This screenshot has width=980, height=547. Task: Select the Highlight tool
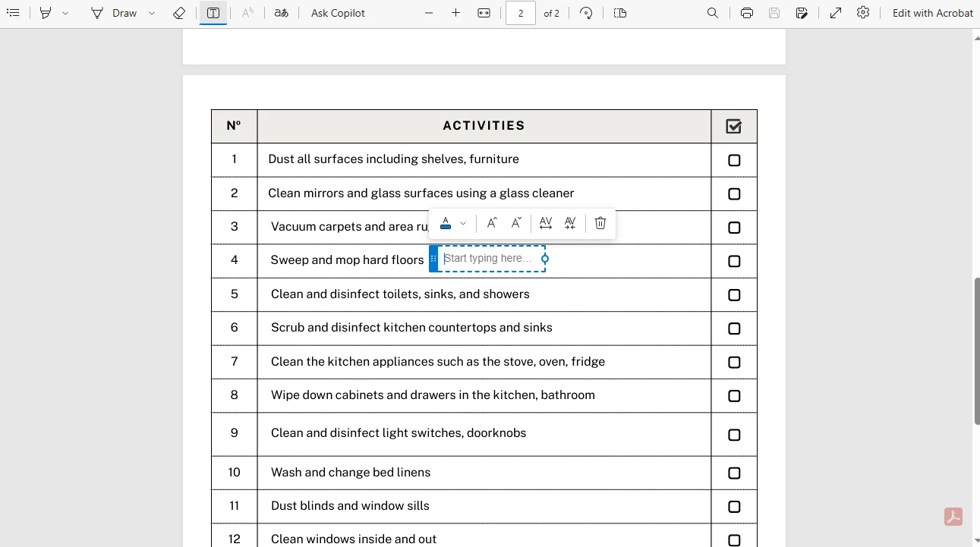[46, 13]
